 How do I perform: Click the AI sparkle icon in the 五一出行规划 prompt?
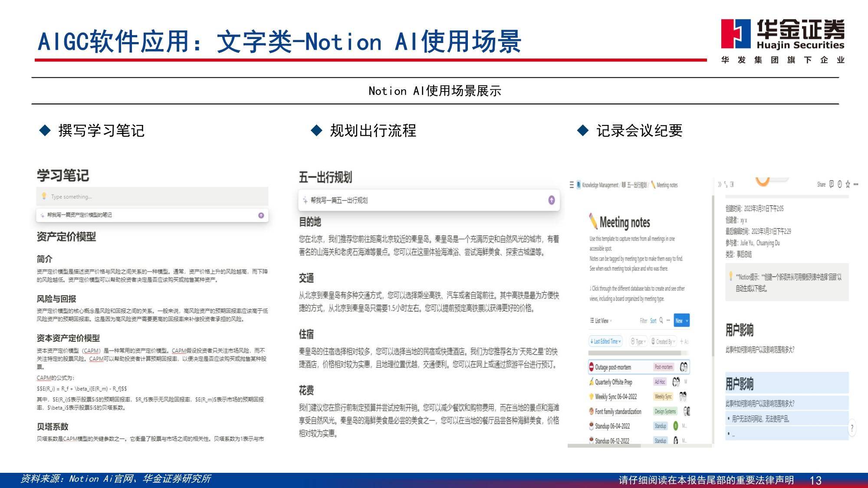305,200
